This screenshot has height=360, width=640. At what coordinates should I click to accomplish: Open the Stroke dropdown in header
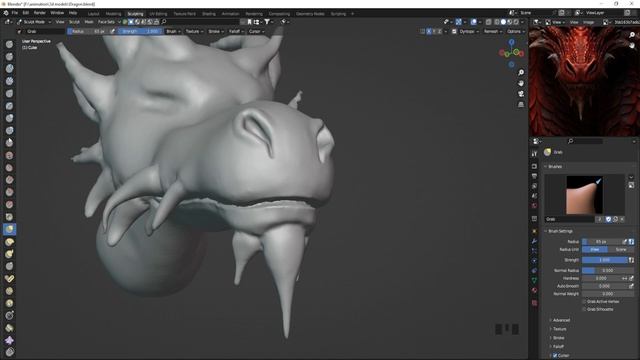[216, 31]
